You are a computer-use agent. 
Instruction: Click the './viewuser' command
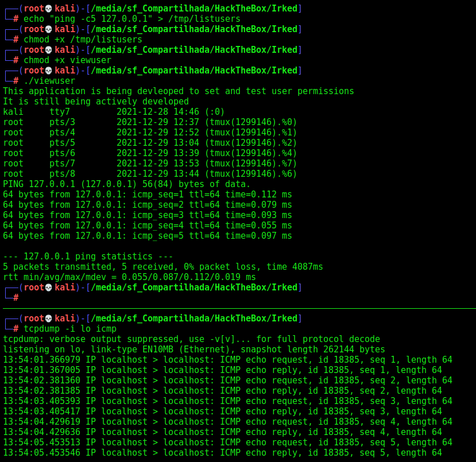(x=49, y=81)
